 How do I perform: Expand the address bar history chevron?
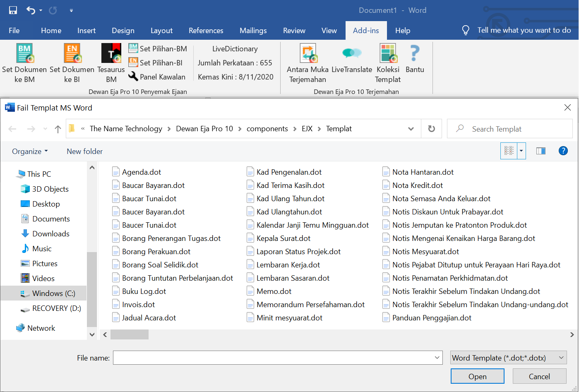click(411, 129)
